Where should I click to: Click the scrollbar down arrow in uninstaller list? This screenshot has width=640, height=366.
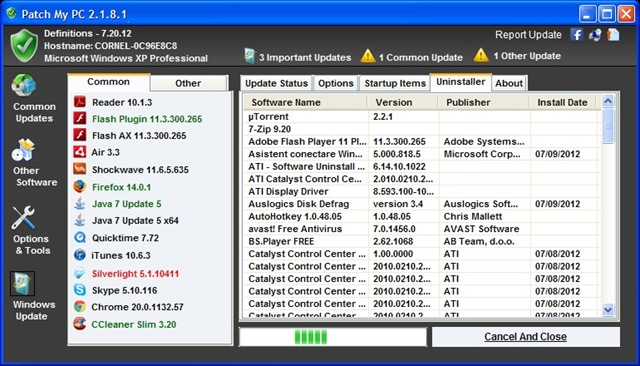(x=608, y=310)
